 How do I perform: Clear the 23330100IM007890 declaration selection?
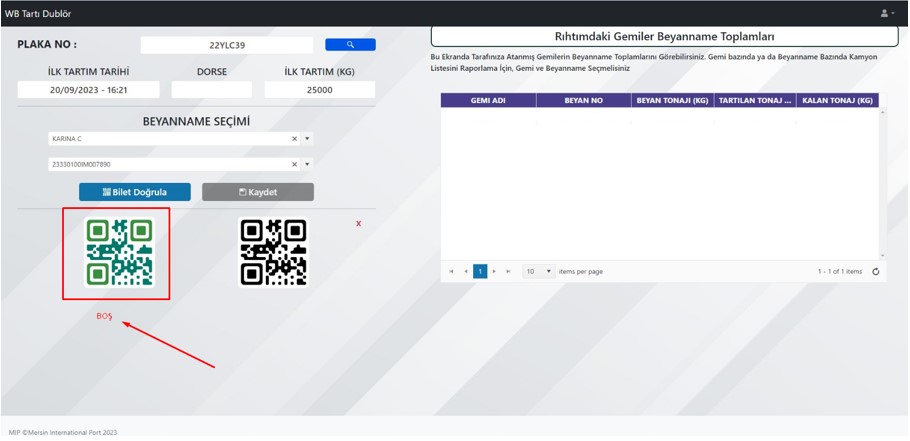294,164
